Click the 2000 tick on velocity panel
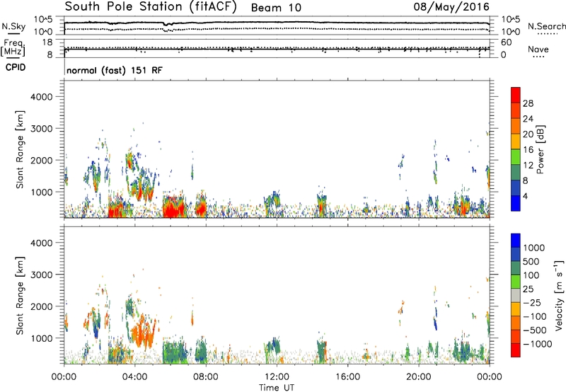 click(x=41, y=306)
